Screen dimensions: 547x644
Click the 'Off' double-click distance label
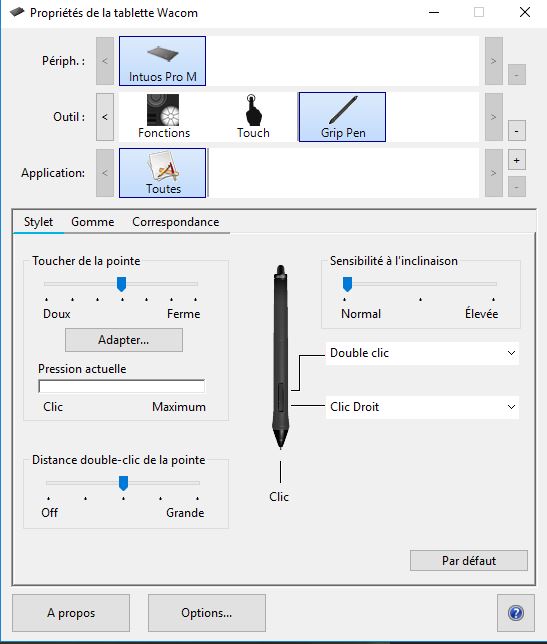click(49, 513)
